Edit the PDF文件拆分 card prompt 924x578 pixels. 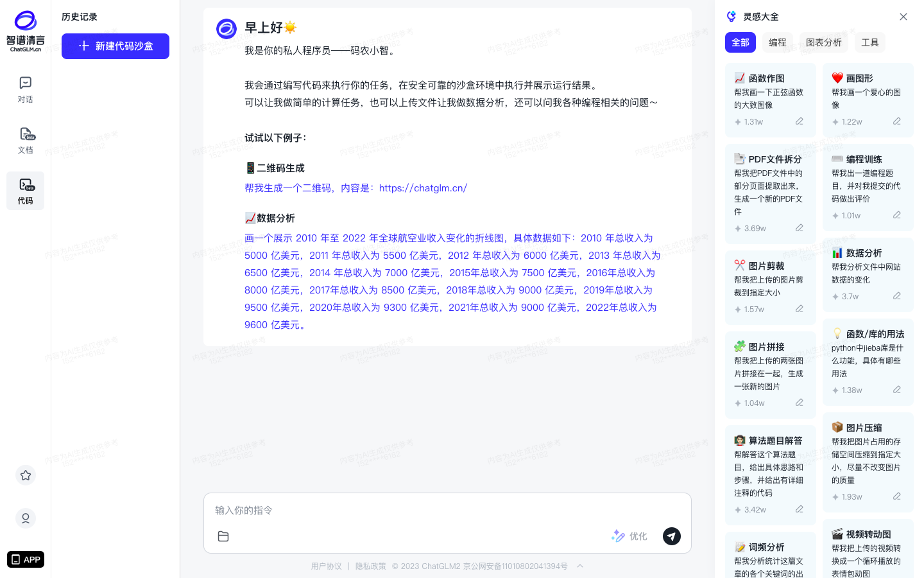[x=800, y=228]
